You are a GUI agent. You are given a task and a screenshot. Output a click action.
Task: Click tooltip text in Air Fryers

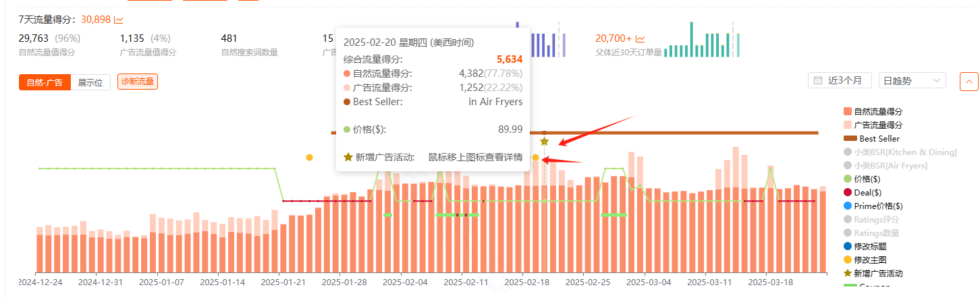click(x=495, y=102)
